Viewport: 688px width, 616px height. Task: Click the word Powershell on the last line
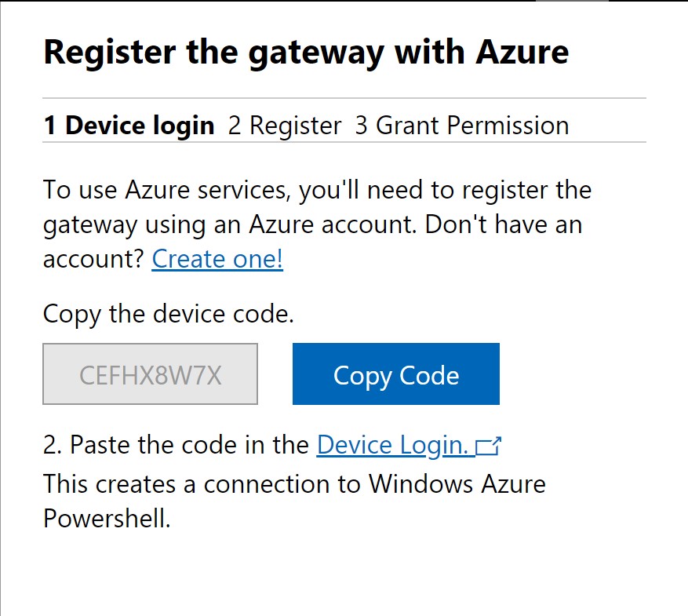pyautogui.click(x=107, y=518)
